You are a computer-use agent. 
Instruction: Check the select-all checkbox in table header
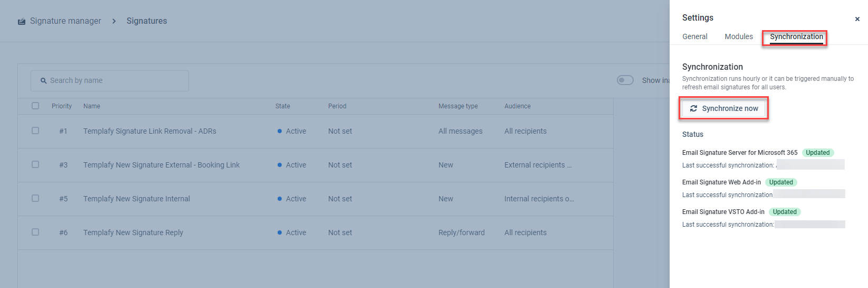click(x=35, y=106)
